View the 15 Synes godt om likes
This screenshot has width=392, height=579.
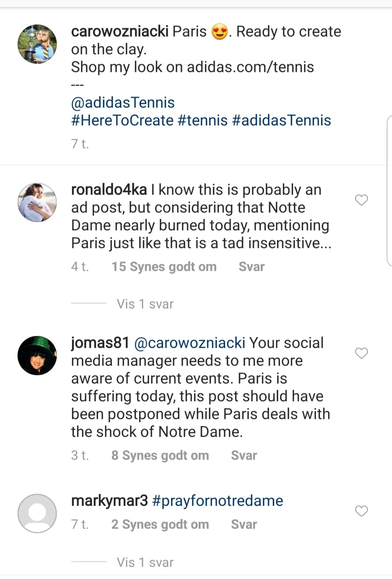(164, 267)
